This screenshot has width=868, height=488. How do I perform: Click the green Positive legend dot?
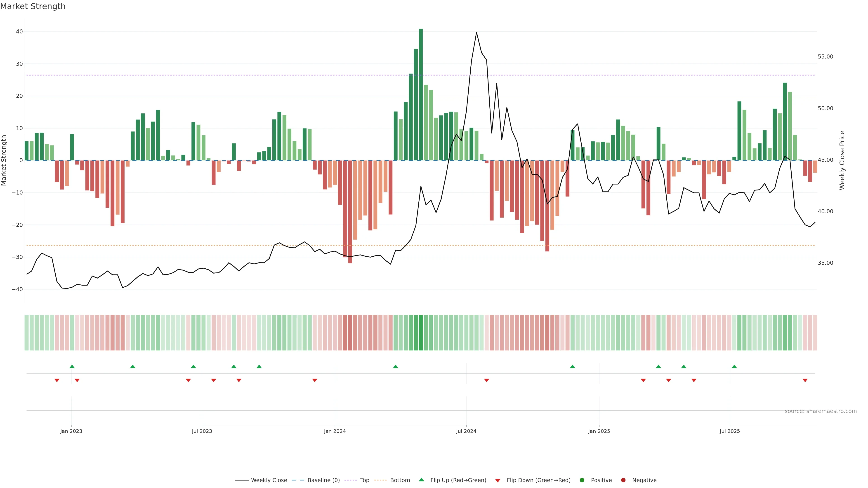click(x=582, y=480)
